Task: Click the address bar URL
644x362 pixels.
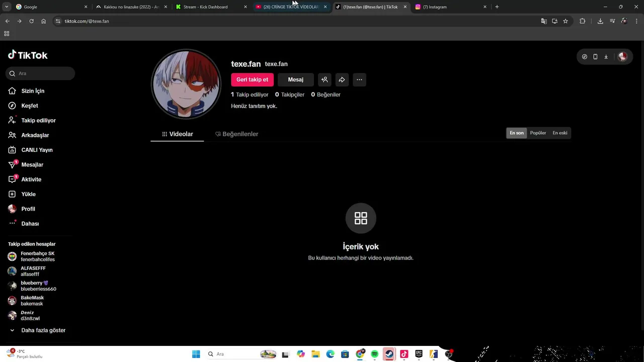Action: [87, 21]
